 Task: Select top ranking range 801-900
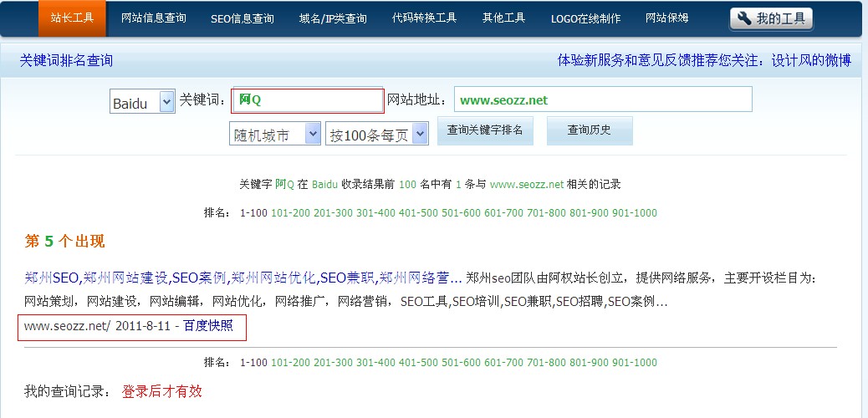589,213
